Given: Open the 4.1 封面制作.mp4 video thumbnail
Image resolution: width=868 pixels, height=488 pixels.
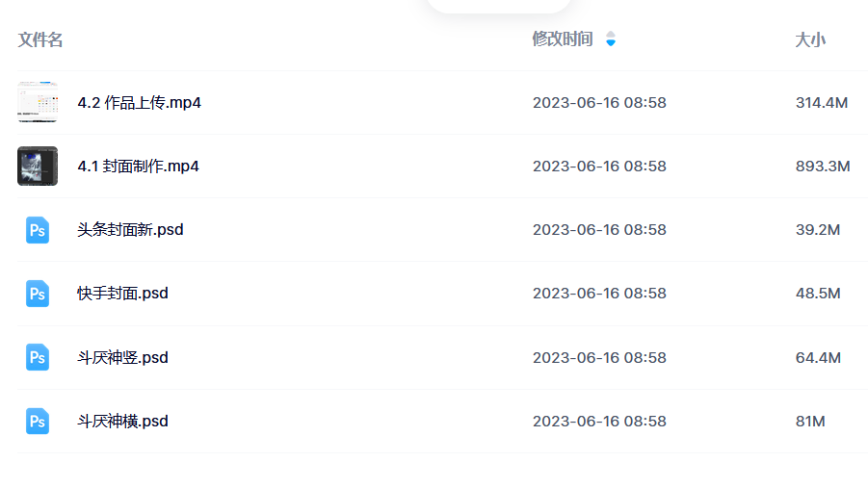Looking at the screenshot, I should (x=38, y=166).
